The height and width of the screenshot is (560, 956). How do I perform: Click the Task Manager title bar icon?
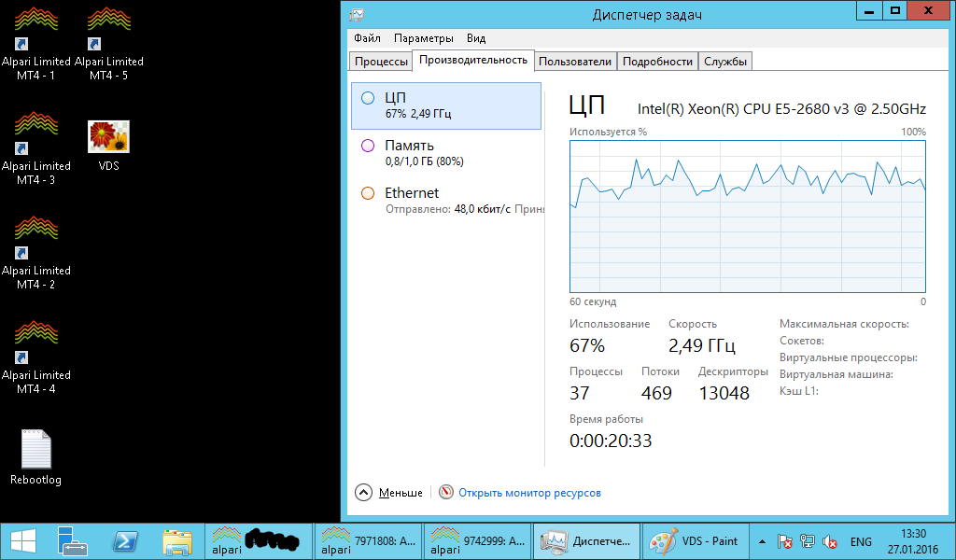click(x=358, y=15)
